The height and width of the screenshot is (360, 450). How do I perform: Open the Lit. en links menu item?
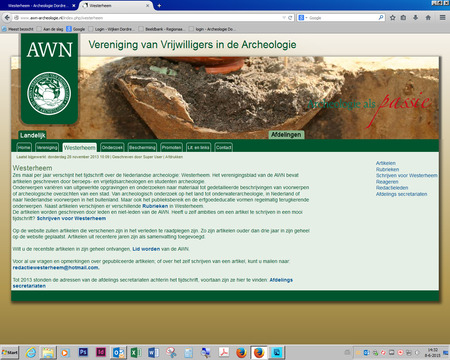[198, 147]
